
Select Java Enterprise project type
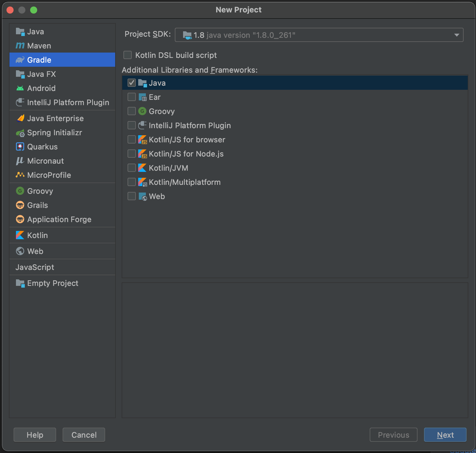click(62, 118)
